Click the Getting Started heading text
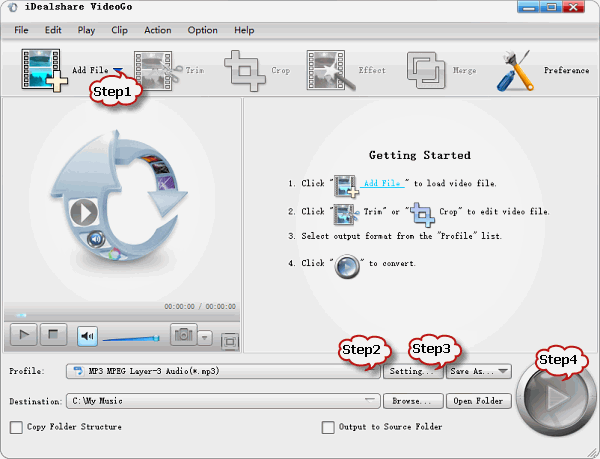This screenshot has height=459, width=600. 420,155
